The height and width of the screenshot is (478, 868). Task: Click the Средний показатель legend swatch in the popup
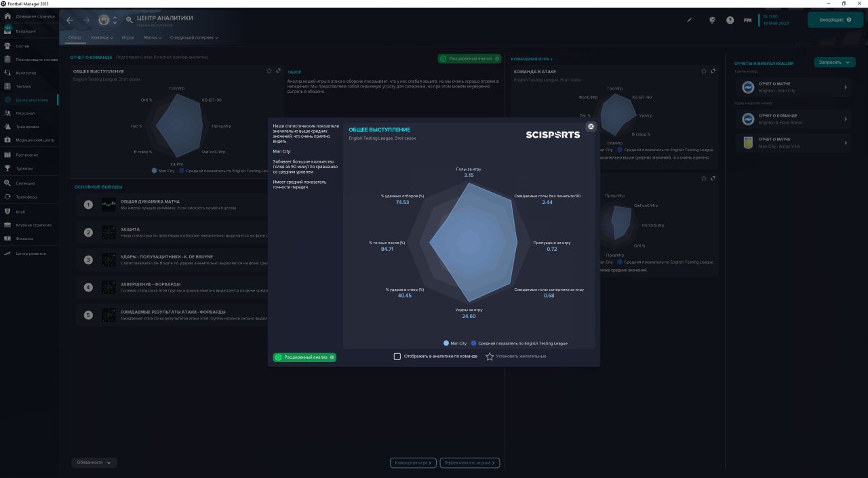coord(474,343)
